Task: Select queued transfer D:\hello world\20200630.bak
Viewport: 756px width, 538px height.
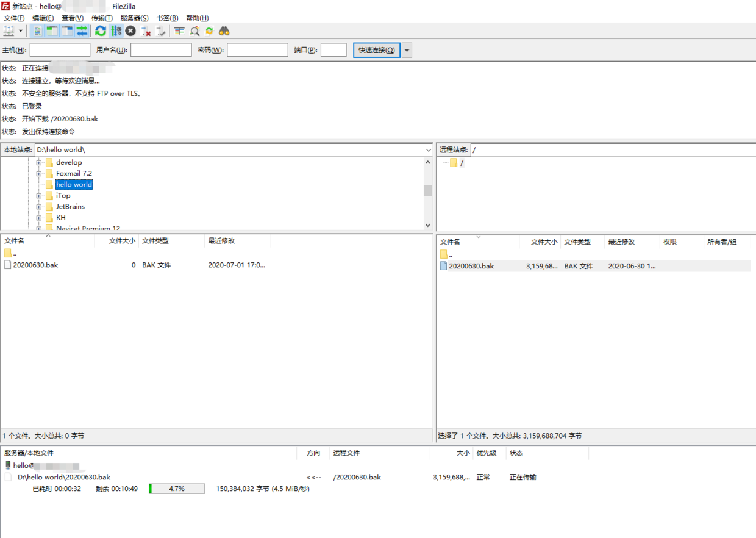Action: point(64,478)
